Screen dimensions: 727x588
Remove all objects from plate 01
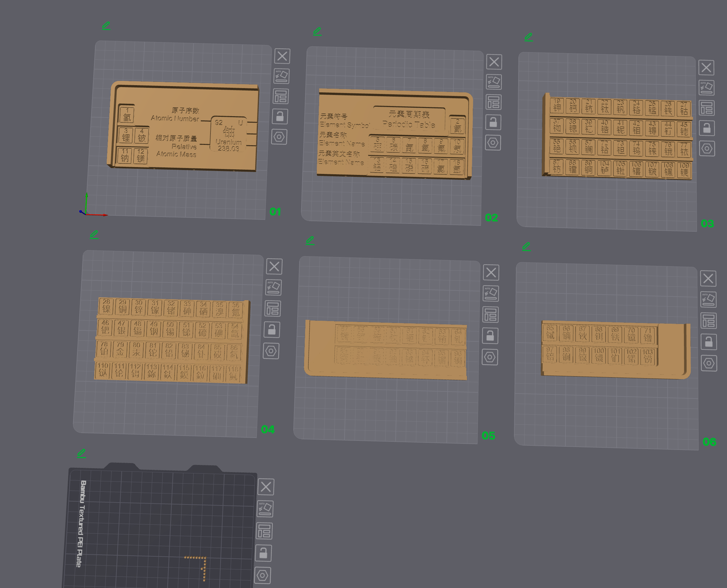(282, 56)
